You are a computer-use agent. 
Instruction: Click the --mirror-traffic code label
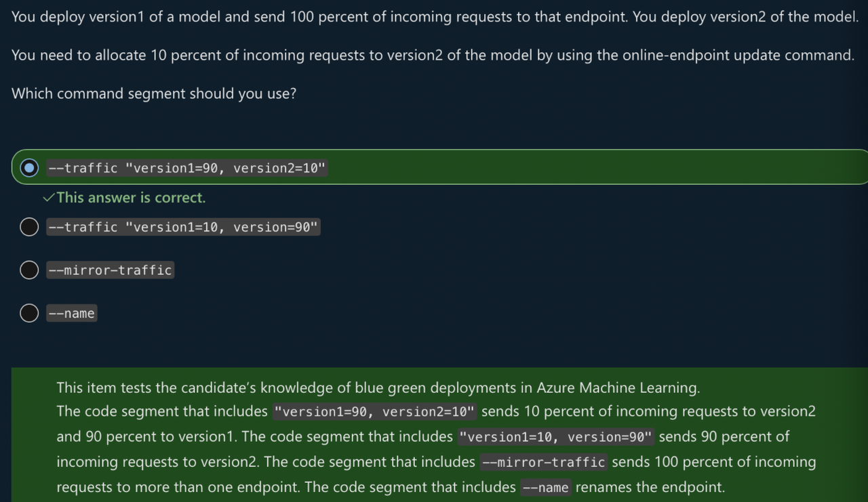[110, 270]
